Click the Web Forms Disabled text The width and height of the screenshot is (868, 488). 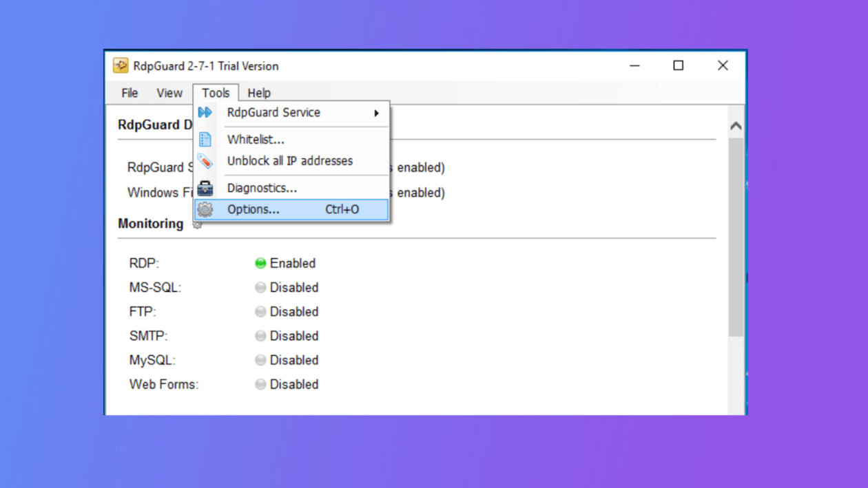[294, 384]
